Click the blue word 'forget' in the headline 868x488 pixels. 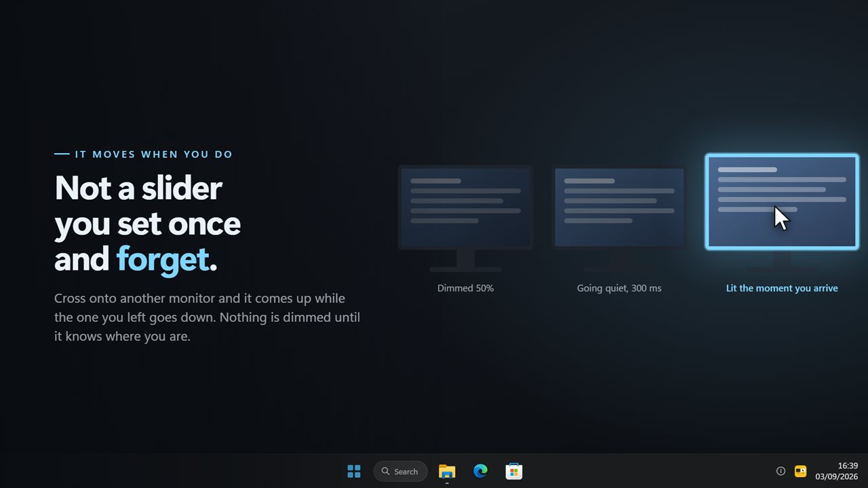click(163, 259)
